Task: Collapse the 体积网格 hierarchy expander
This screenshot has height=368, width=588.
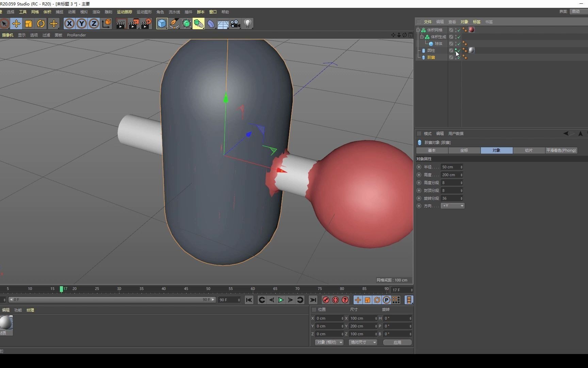Action: point(418,30)
